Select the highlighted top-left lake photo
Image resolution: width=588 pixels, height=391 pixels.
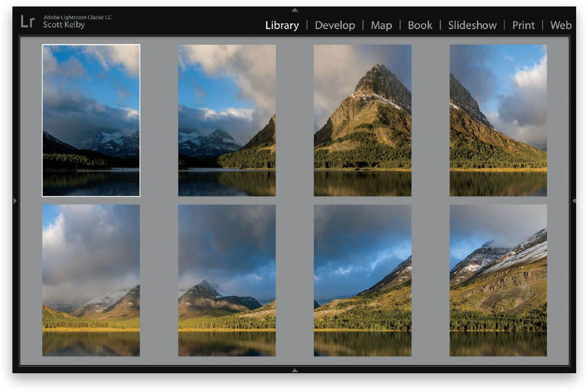click(x=91, y=120)
